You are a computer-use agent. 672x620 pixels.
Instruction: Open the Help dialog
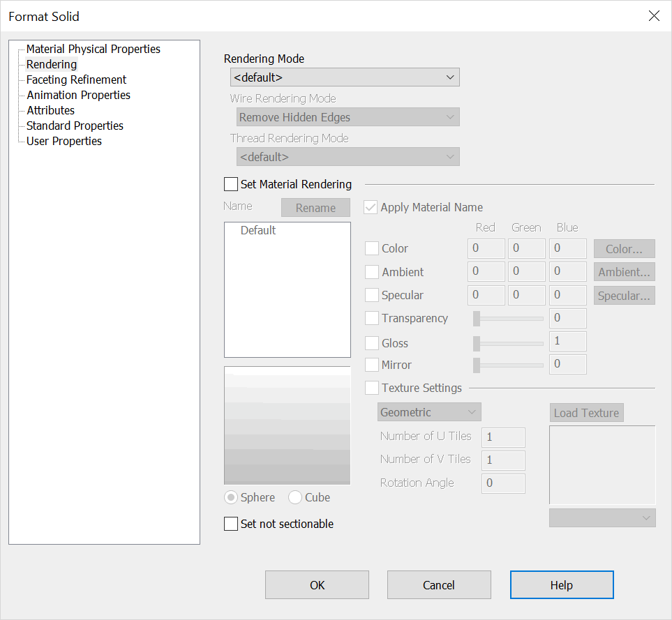coord(562,584)
